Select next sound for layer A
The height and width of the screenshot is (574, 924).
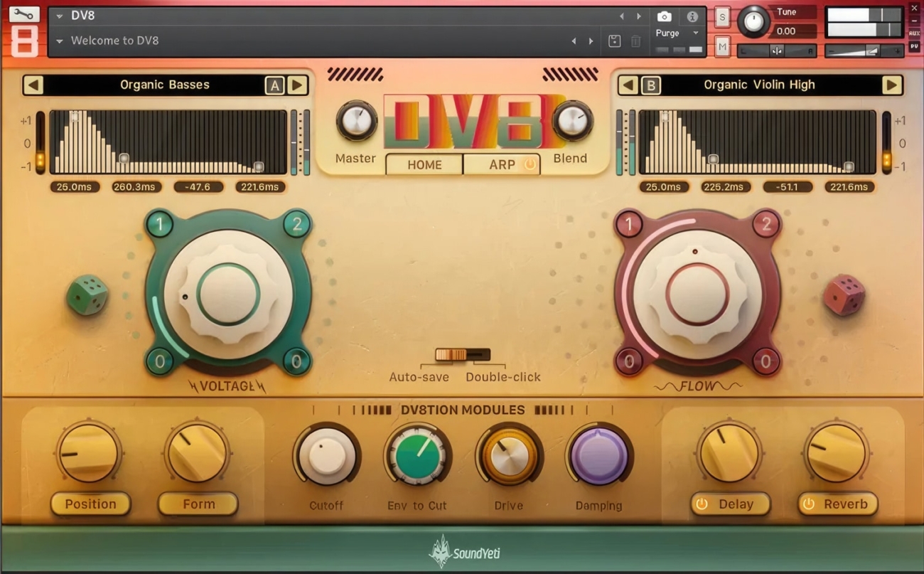(298, 85)
